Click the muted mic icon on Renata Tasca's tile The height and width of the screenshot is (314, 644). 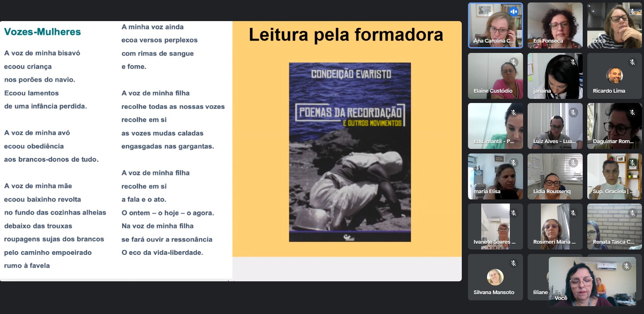(632, 213)
